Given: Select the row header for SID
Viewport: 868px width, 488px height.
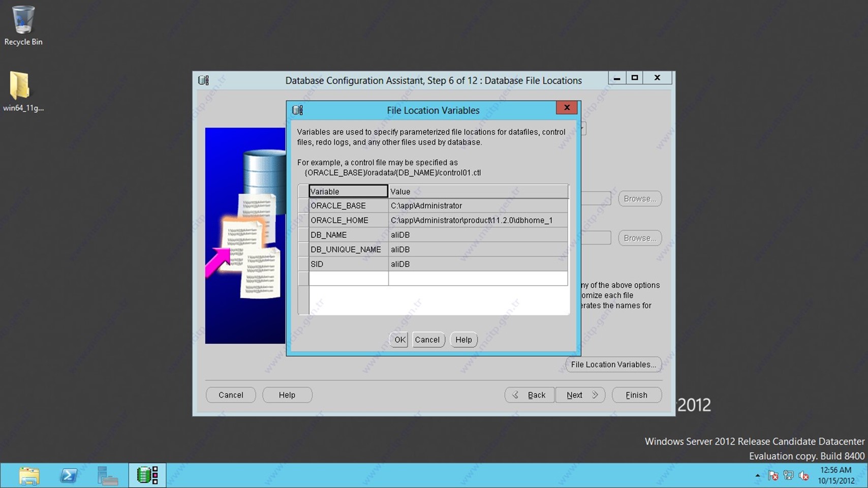Looking at the screenshot, I should pos(303,264).
